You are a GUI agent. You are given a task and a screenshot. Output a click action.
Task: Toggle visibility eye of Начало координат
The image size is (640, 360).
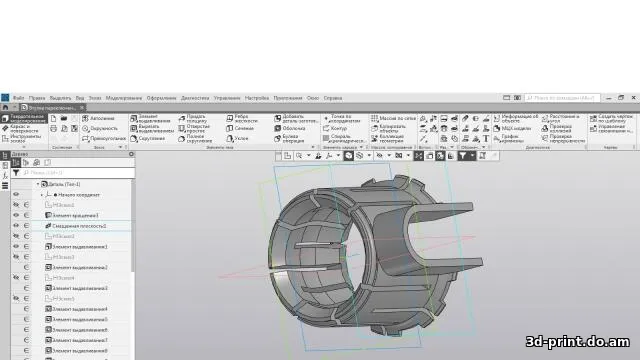tap(16, 195)
